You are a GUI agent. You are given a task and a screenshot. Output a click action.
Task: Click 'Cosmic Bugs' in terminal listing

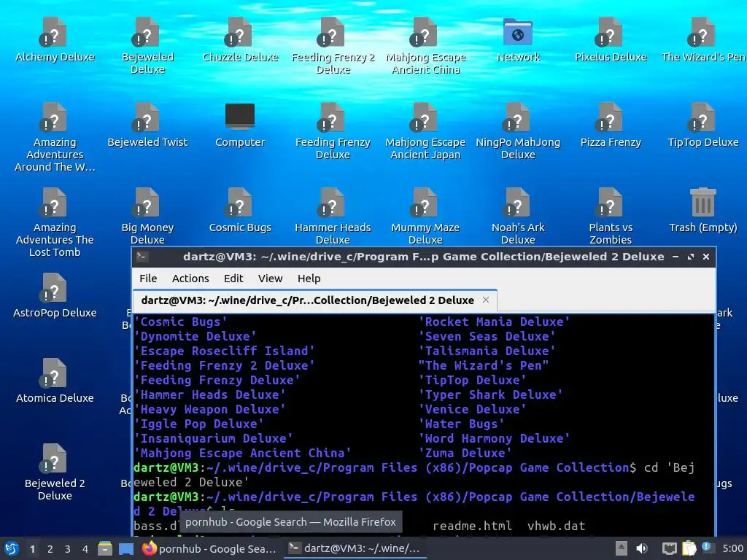181,322
